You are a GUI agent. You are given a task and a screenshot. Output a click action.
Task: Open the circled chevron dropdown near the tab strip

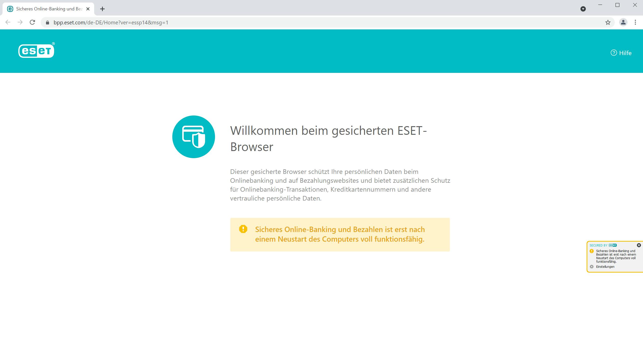(x=583, y=9)
